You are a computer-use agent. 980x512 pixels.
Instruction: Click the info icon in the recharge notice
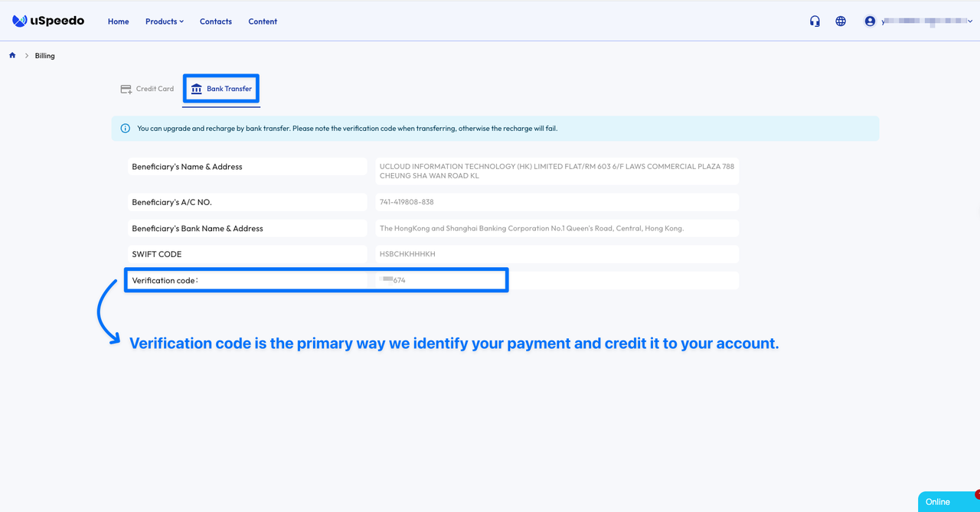tap(125, 128)
